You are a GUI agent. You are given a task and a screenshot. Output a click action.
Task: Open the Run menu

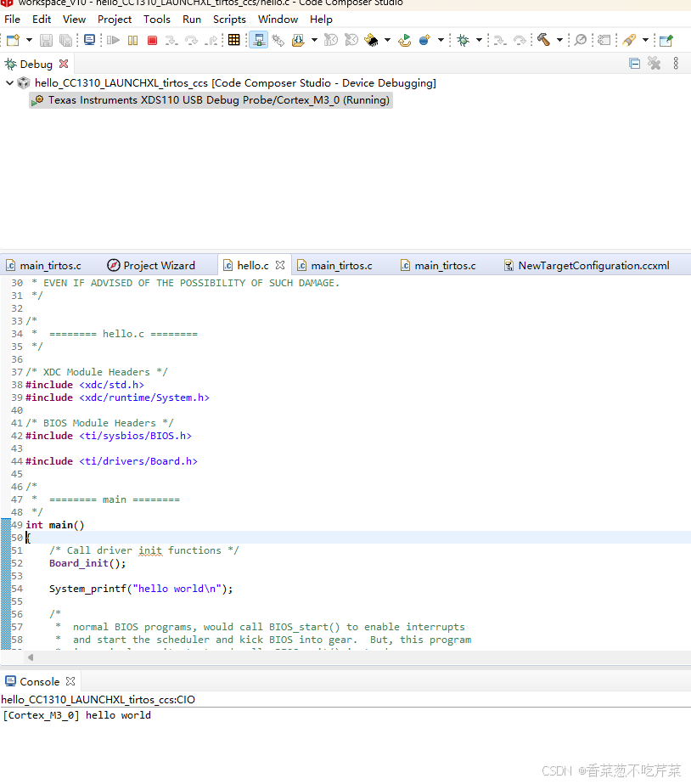tap(192, 19)
